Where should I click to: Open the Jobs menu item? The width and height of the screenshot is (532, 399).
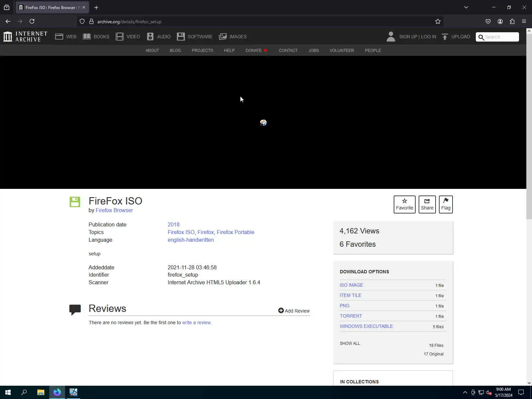tap(314, 51)
